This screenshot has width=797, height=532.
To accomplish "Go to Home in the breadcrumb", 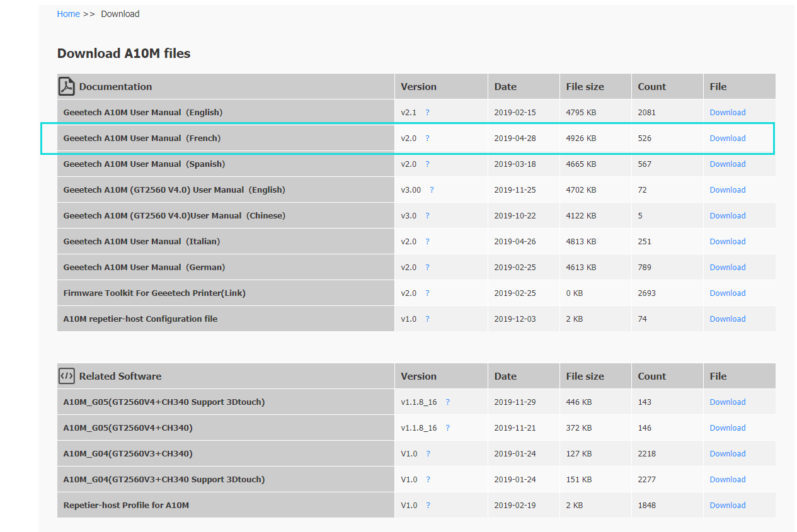I will (68, 14).
